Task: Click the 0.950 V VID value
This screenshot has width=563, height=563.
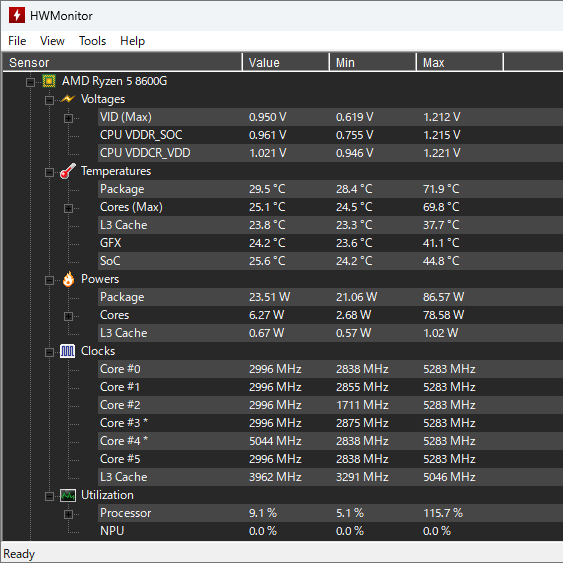Action: [267, 117]
